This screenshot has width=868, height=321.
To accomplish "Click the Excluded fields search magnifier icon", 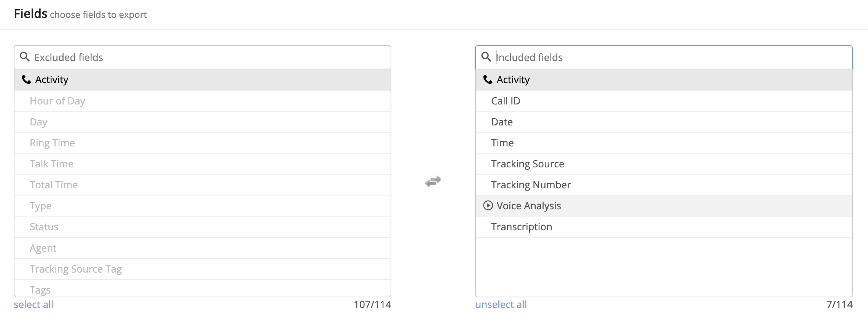I will pos(25,57).
